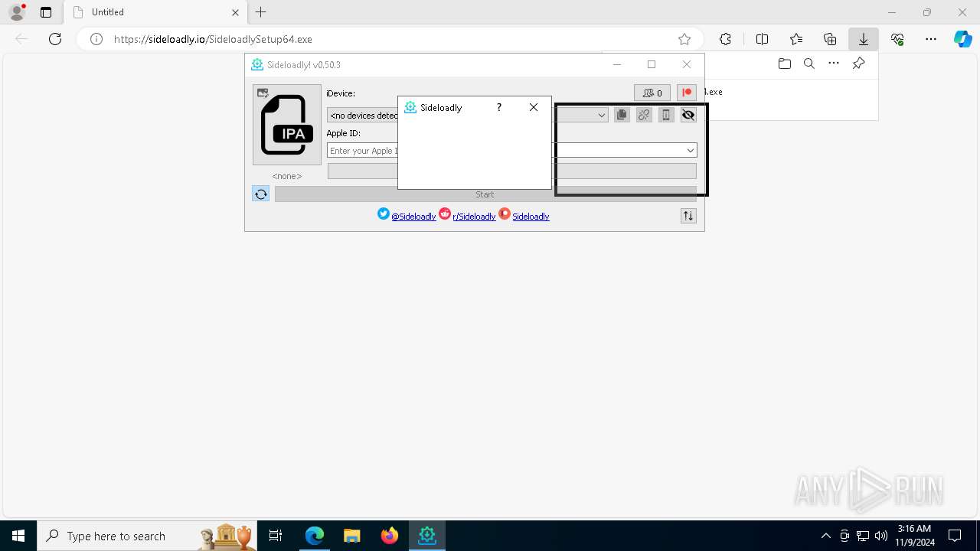Click the Edge Extensions puzzle icon

click(725, 39)
